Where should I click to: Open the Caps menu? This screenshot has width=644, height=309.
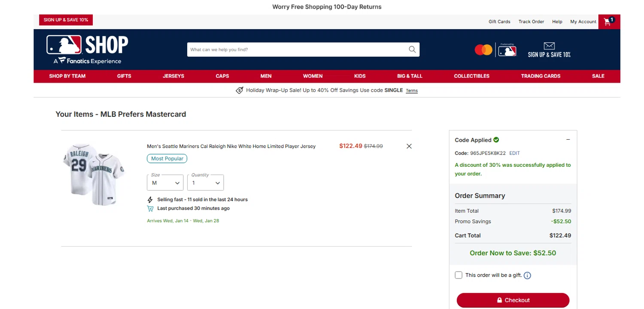(222, 76)
